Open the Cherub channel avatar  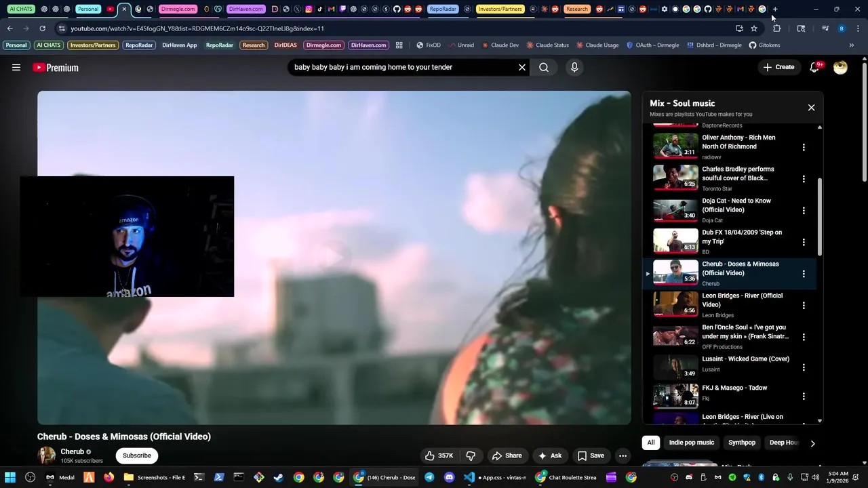coord(46,455)
